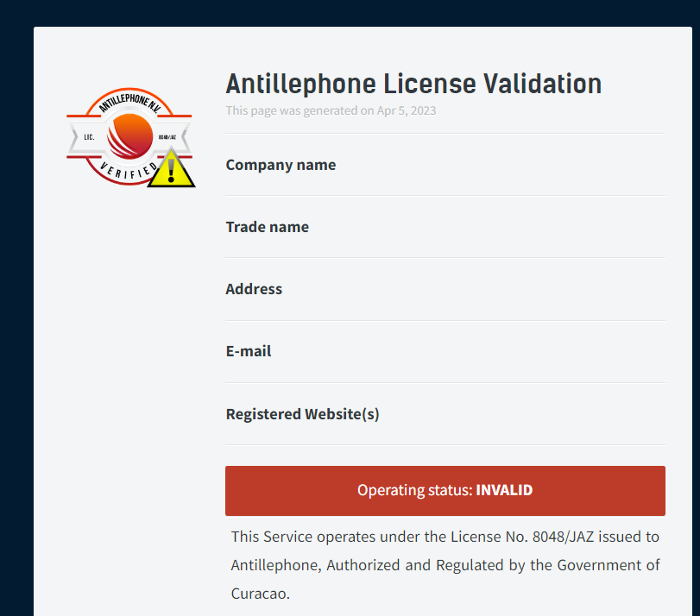
Task: Click the bold INVALID status word
Action: [504, 491]
